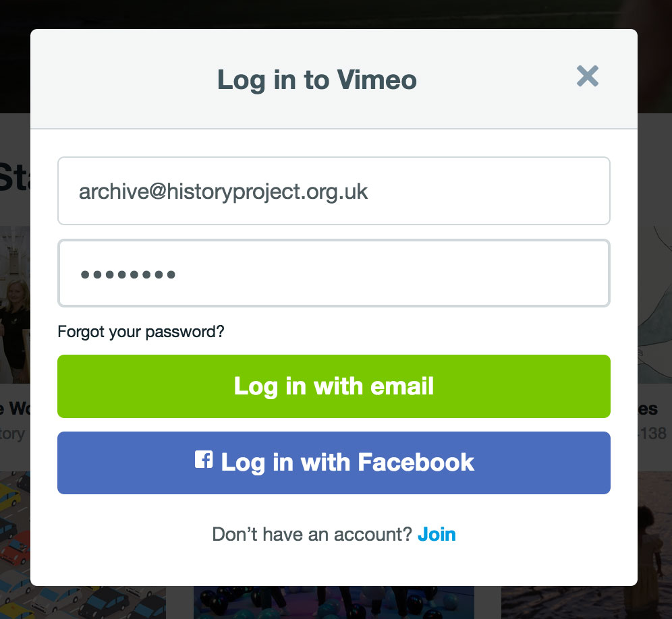Select the Log in to Vimeo heading
Image resolution: width=672 pixels, height=619 pixels.
317,80
